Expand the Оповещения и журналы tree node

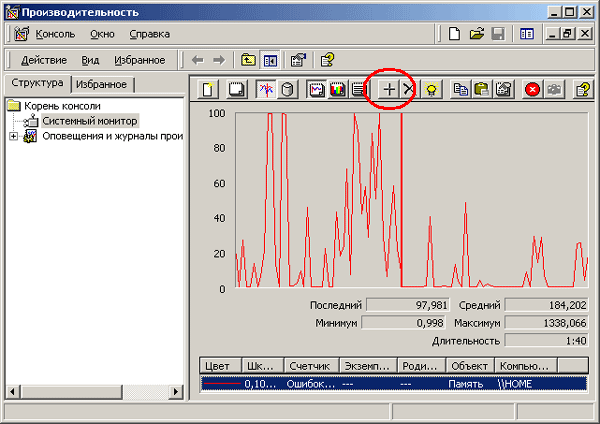(x=13, y=136)
